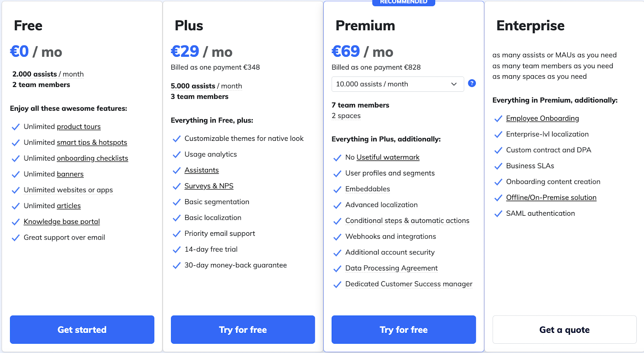Click checkmark beside SAML authentication
Image resolution: width=644 pixels, height=353 pixels.
(x=498, y=214)
